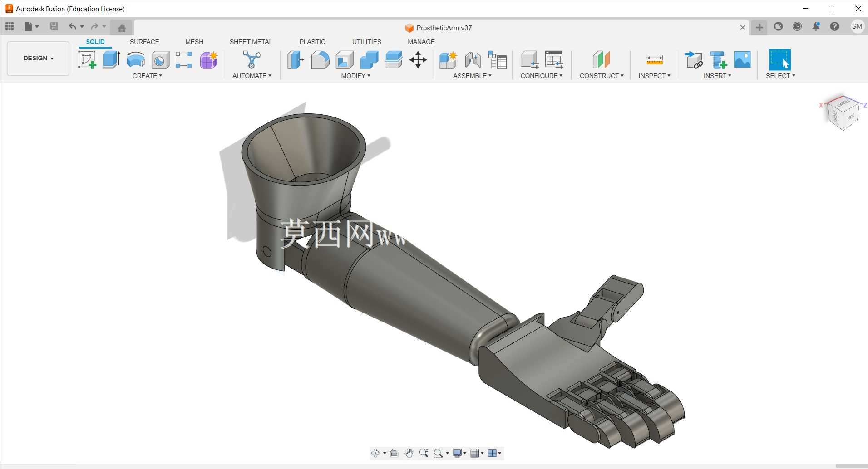Image resolution: width=868 pixels, height=469 pixels.
Task: Switch to the MANAGE tab
Action: click(421, 42)
